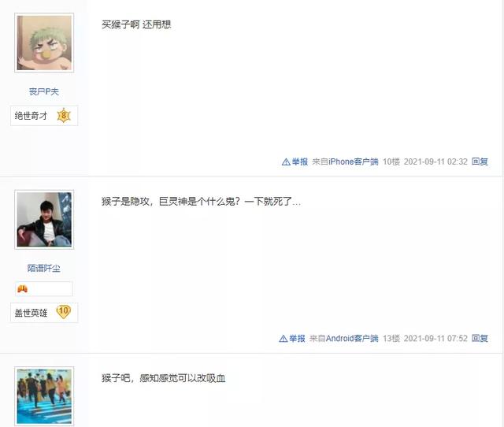Click the orange medal icon under 陌语阡尘
Image resolution: width=504 pixels, height=427 pixels.
(x=23, y=289)
